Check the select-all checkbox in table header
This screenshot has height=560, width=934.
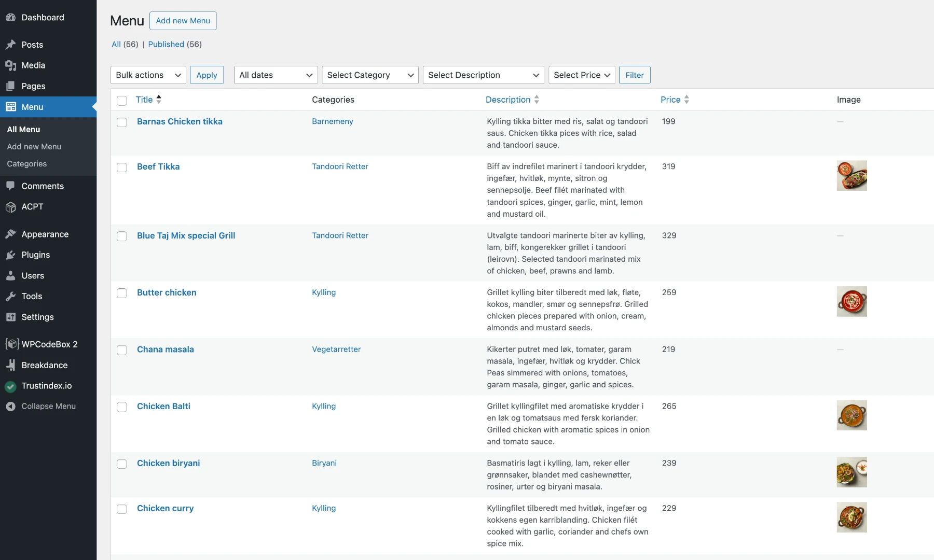click(122, 101)
